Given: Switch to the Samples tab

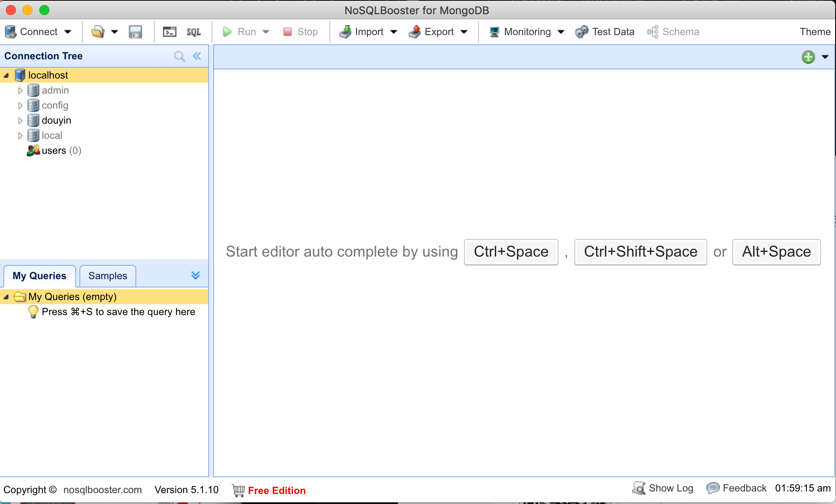Looking at the screenshot, I should [107, 276].
